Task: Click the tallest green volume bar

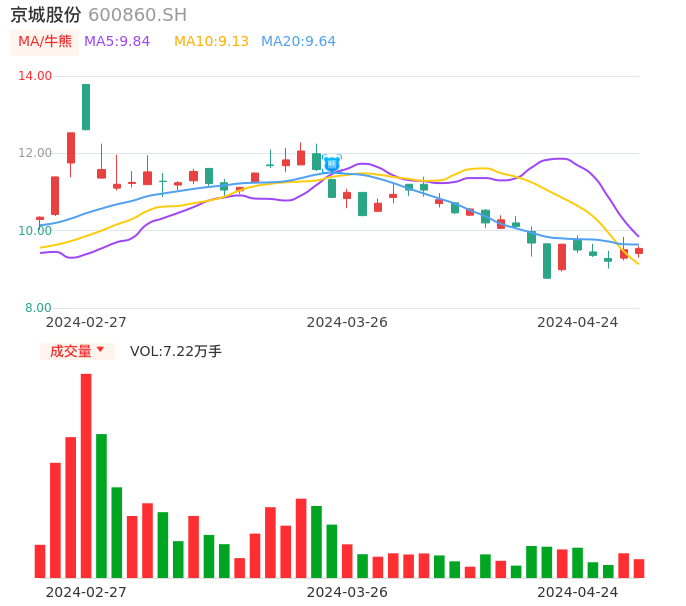Action: point(101,505)
